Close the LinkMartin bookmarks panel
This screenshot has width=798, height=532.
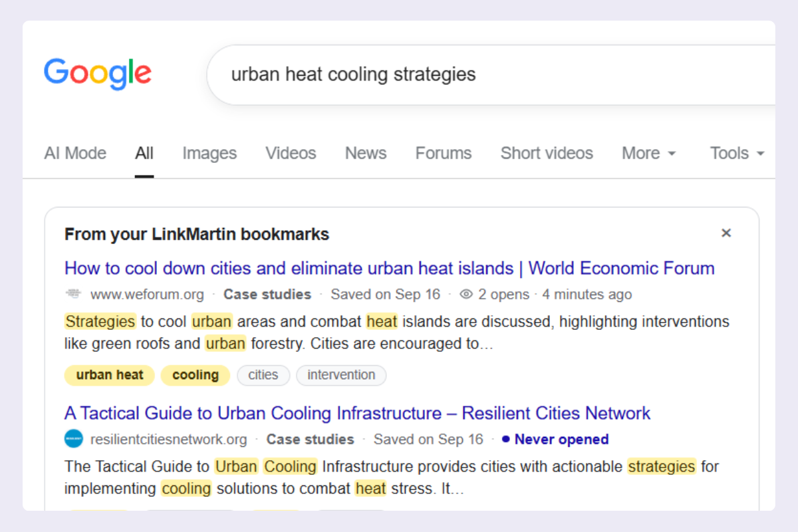726,233
